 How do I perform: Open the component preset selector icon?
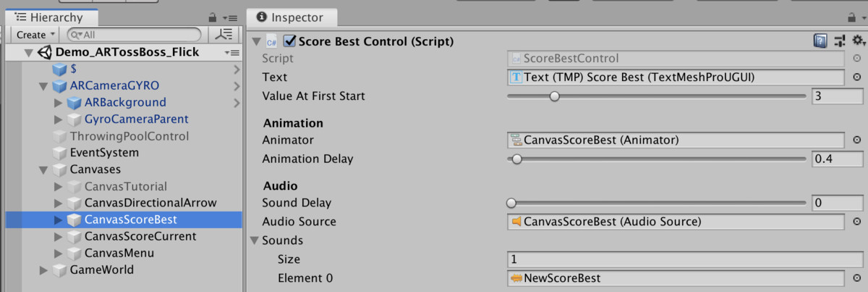[x=840, y=41]
